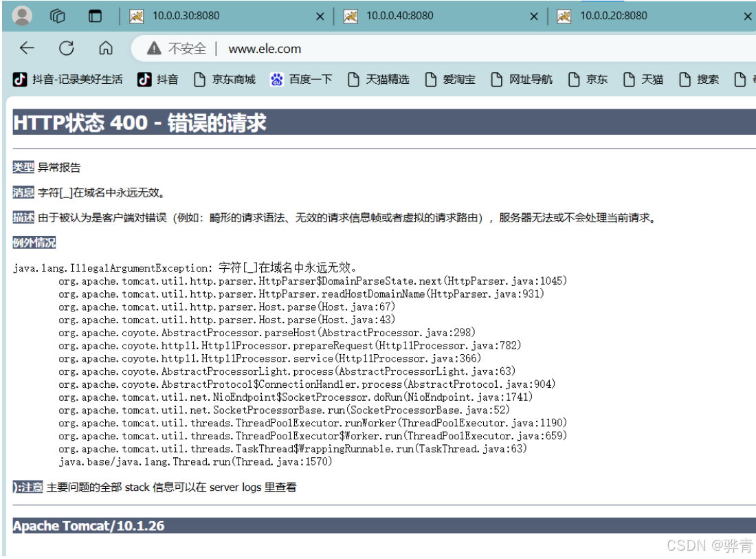Click the java.lang.IllegalArgumentException line

click(x=185, y=267)
